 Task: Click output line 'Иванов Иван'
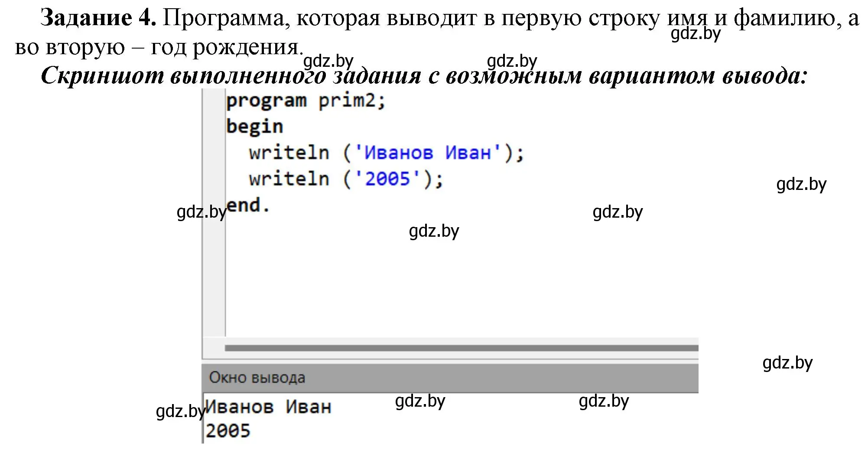pyautogui.click(x=268, y=407)
